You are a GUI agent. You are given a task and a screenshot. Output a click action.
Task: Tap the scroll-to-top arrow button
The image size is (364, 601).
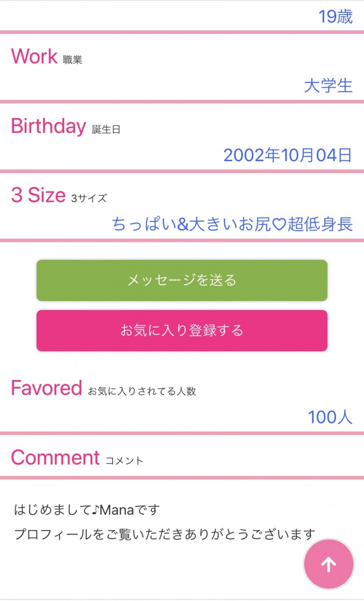(x=328, y=564)
